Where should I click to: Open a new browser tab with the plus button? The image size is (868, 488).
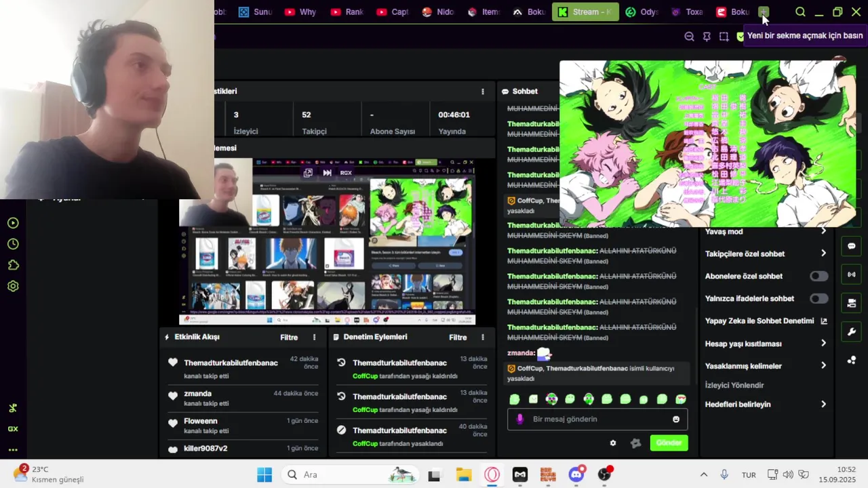pos(764,12)
